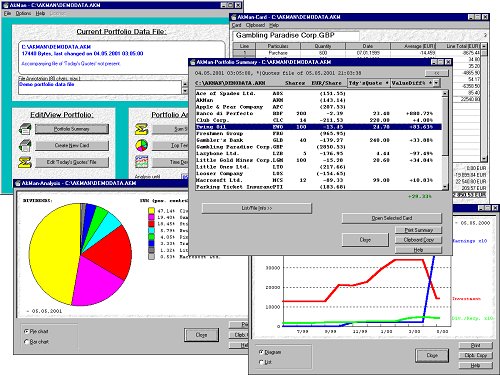Screen dimensions: 500x375
Task: Click the Create New Card icon
Action: tap(25, 146)
